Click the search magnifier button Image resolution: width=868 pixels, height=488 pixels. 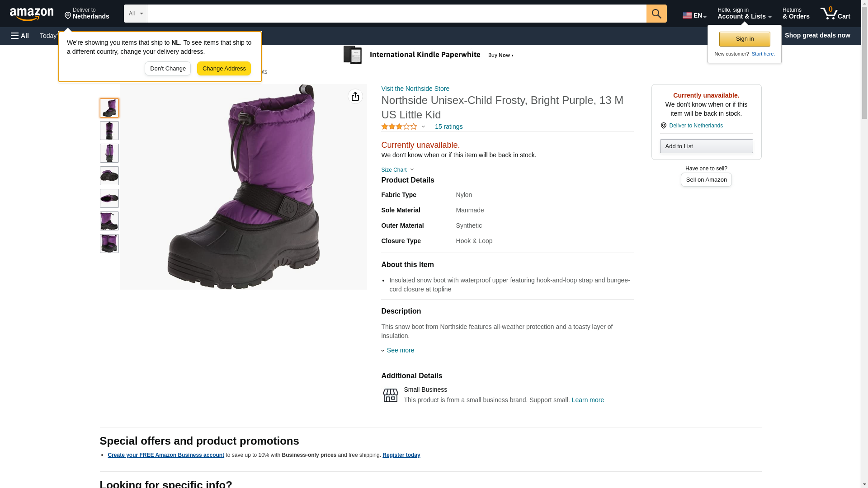(656, 14)
